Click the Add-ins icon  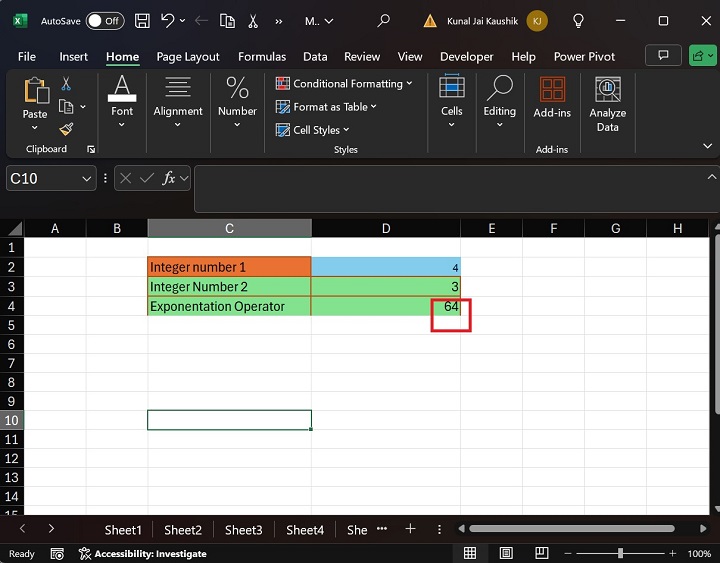552,100
